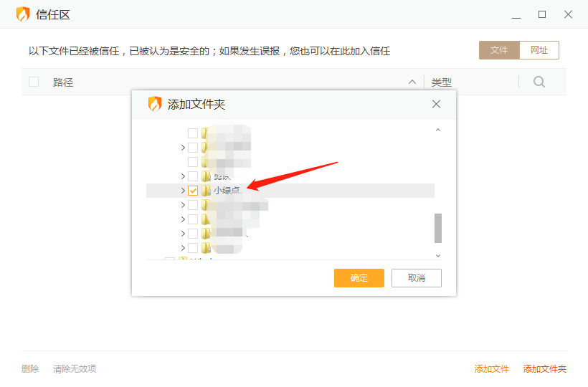The width and height of the screenshot is (588, 387).
Task: Click the sort arrow in 路径 column header
Action: click(x=412, y=82)
